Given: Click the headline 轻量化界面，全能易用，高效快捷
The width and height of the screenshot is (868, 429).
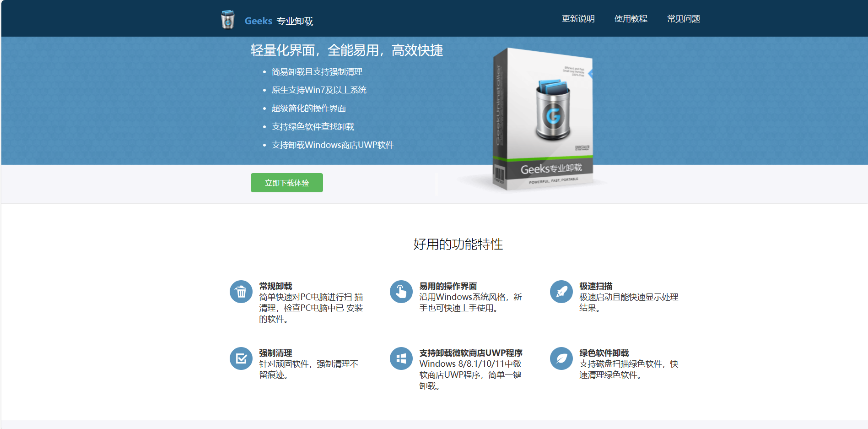Looking at the screenshot, I should click(x=347, y=50).
